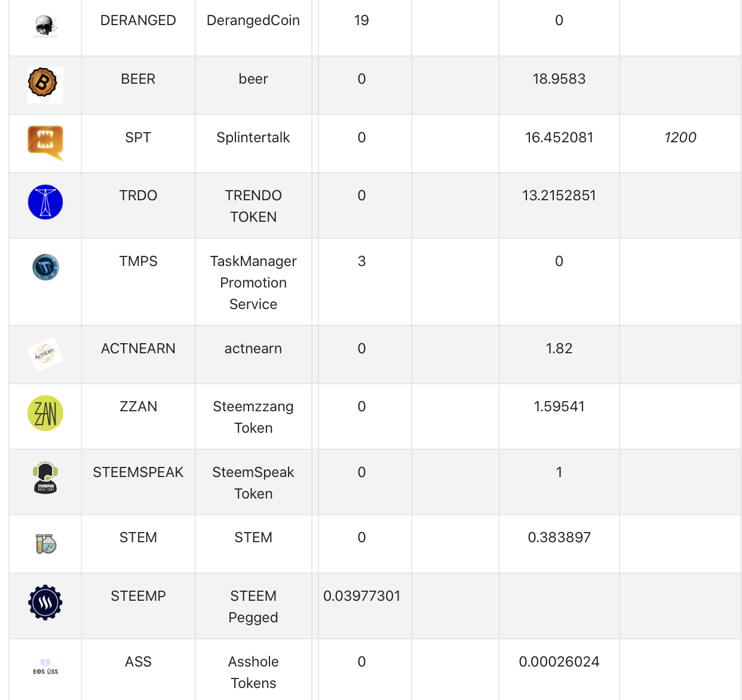Click the TaskManager Promotion Service icon
Viewport: 742px width, 700px height.
[x=45, y=267]
